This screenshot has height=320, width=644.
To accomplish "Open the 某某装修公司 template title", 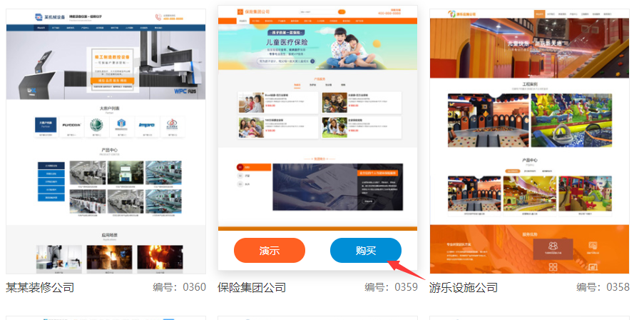I will click(40, 288).
